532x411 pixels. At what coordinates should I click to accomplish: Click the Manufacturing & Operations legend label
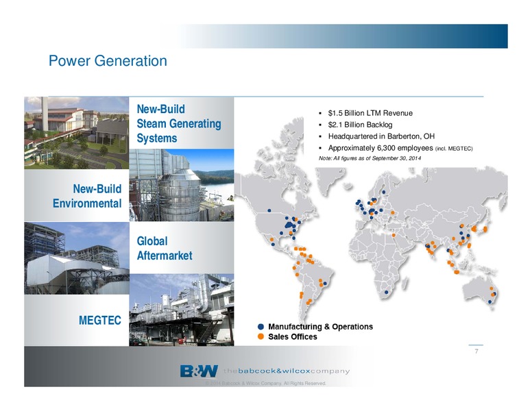[x=320, y=327]
